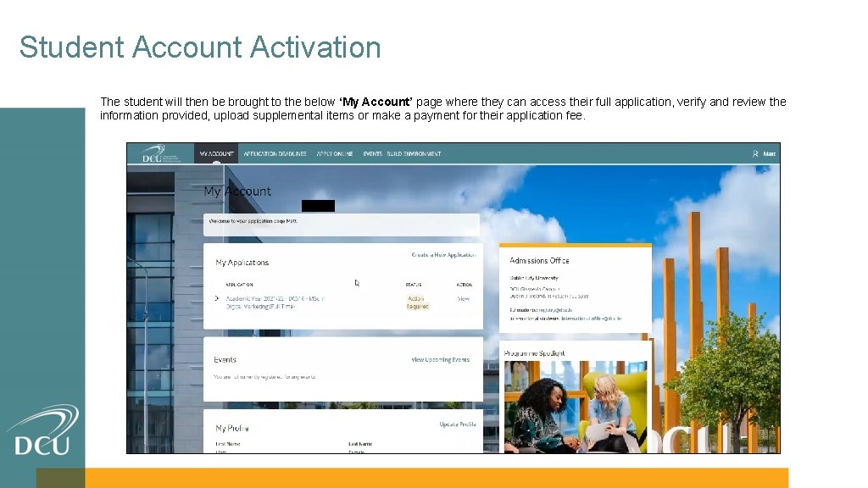Click the Matt username in the header
Screen dimensions: 868x488
tap(770, 154)
